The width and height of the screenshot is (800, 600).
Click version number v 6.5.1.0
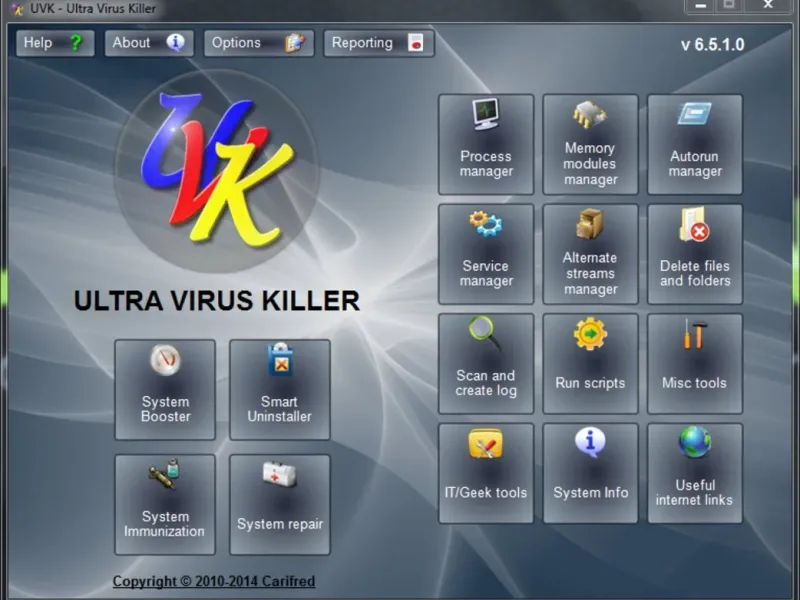[713, 45]
